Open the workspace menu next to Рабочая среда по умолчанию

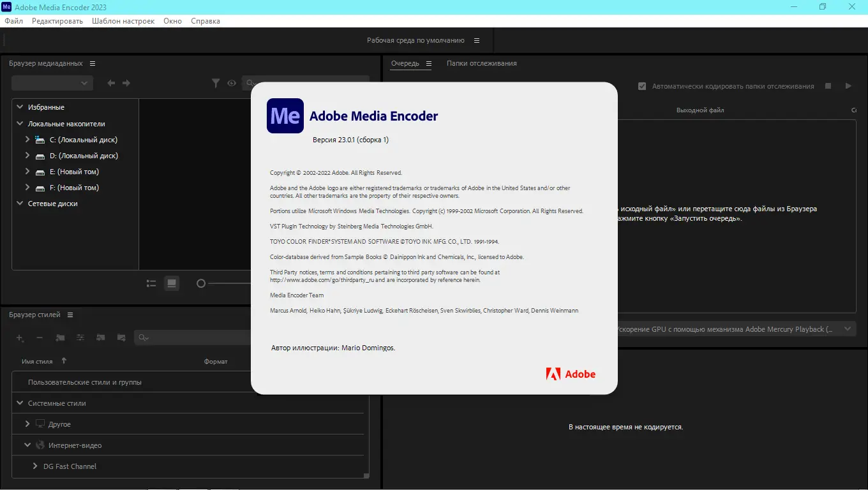[x=477, y=40]
